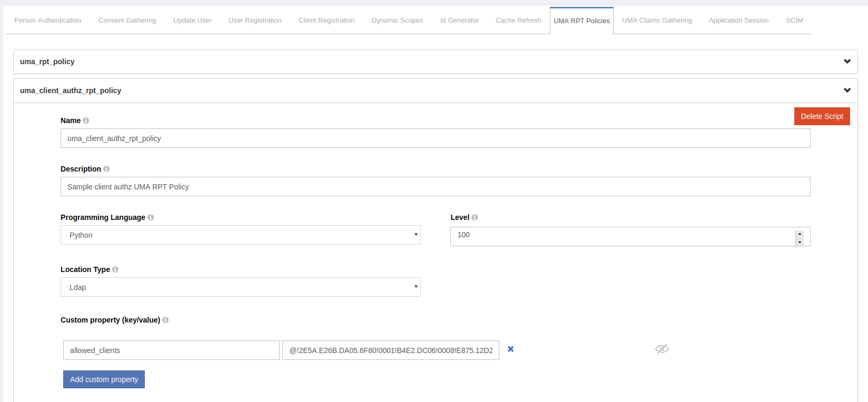Collapse the uma_client_authz_rpt_policy section chevron
Viewport: 868px width, 402px height.
(847, 91)
